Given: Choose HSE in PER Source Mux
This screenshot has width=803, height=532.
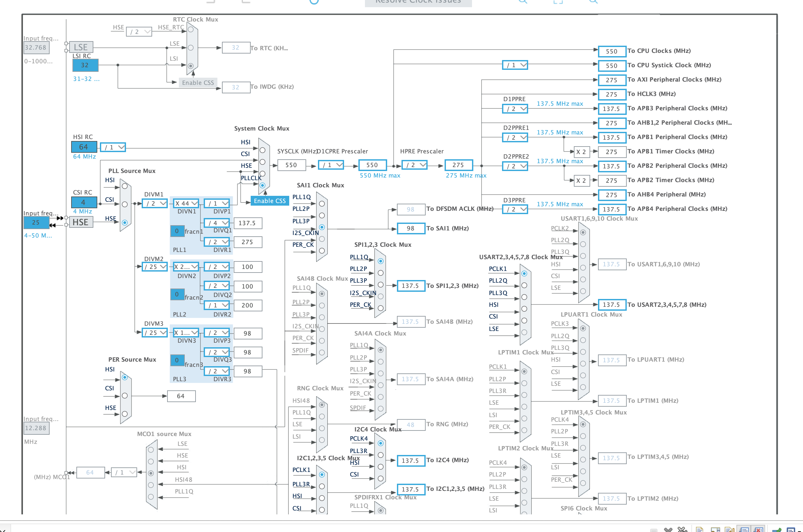Looking at the screenshot, I should click(x=125, y=414).
